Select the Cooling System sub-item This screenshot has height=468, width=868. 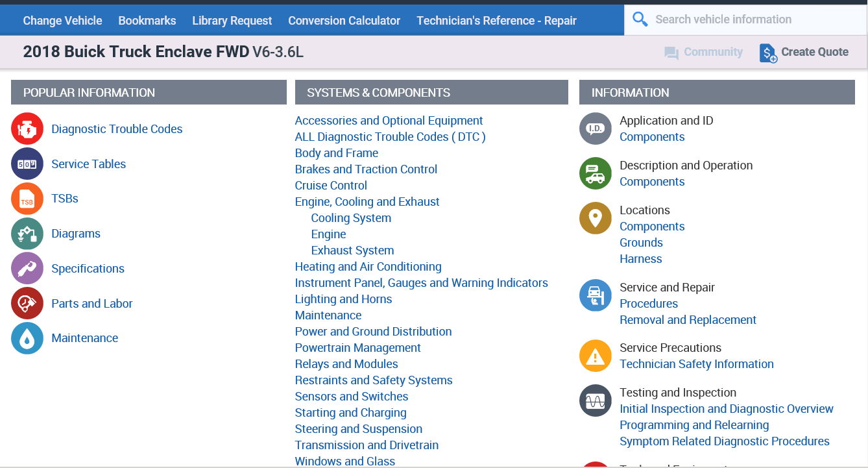pos(352,218)
